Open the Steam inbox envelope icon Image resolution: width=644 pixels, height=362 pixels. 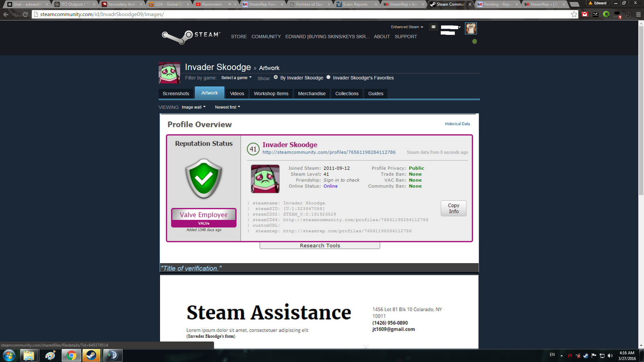[433, 27]
